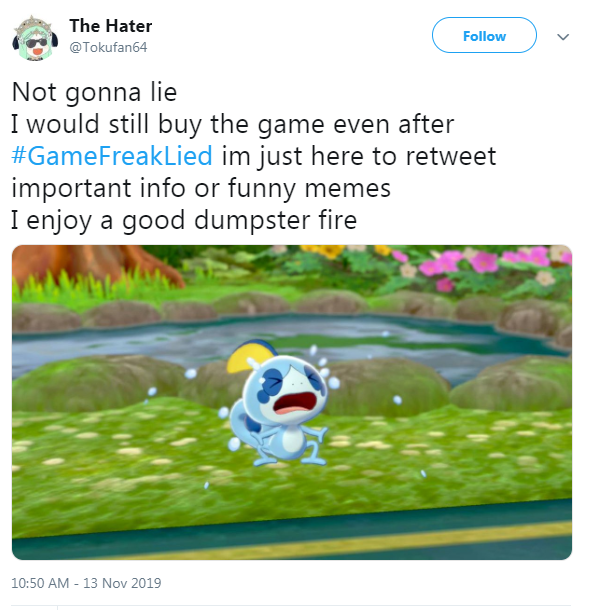Follow the @Tokufan64 account
This screenshot has height=610, width=594.
(484, 35)
